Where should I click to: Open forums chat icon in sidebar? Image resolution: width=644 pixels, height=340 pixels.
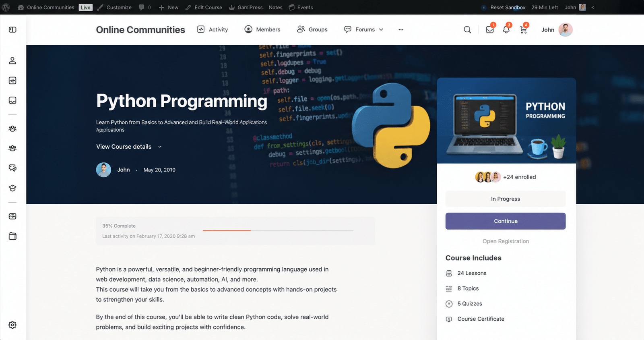[12, 168]
